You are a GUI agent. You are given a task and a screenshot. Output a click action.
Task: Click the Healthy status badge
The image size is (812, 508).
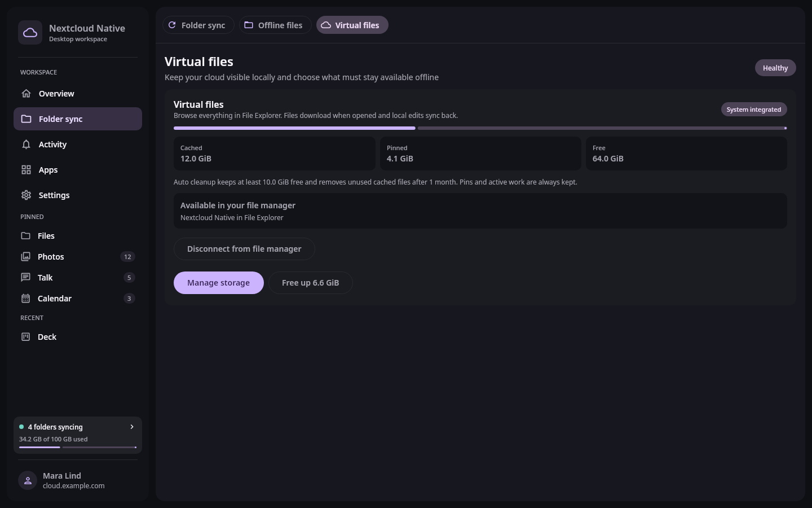[x=775, y=68]
